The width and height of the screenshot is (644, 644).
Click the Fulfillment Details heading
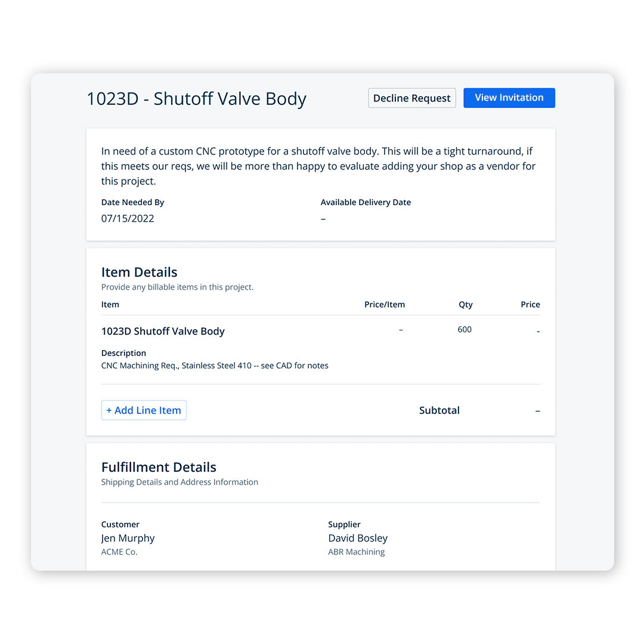tap(159, 467)
